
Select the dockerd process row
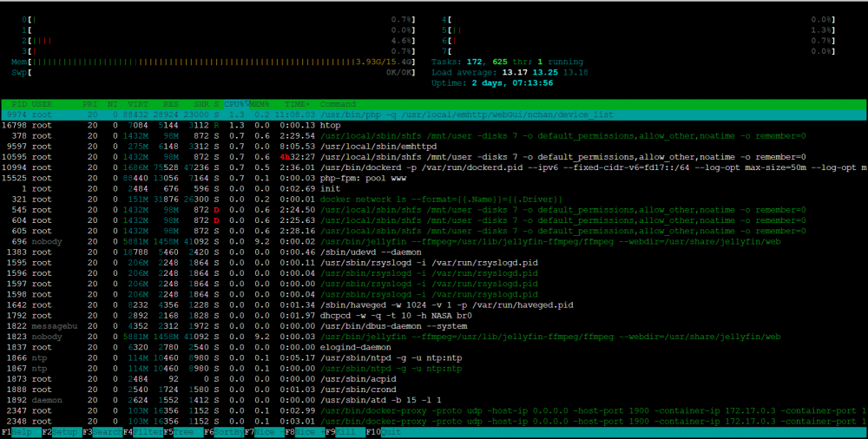434,167
